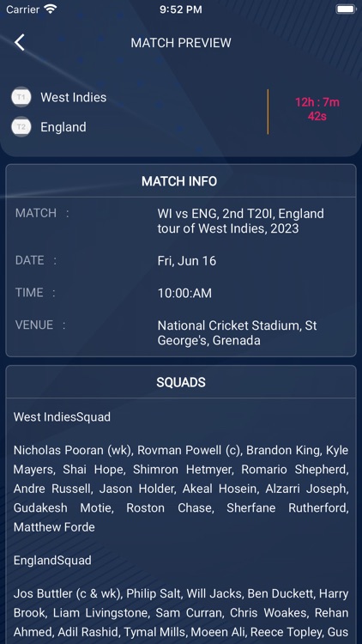The image size is (362, 644).
Task: Tap the England T2 team logo
Action: coord(21,127)
